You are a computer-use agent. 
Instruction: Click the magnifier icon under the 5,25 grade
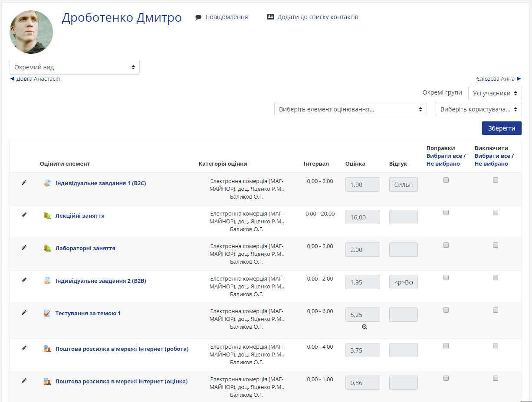[365, 327]
